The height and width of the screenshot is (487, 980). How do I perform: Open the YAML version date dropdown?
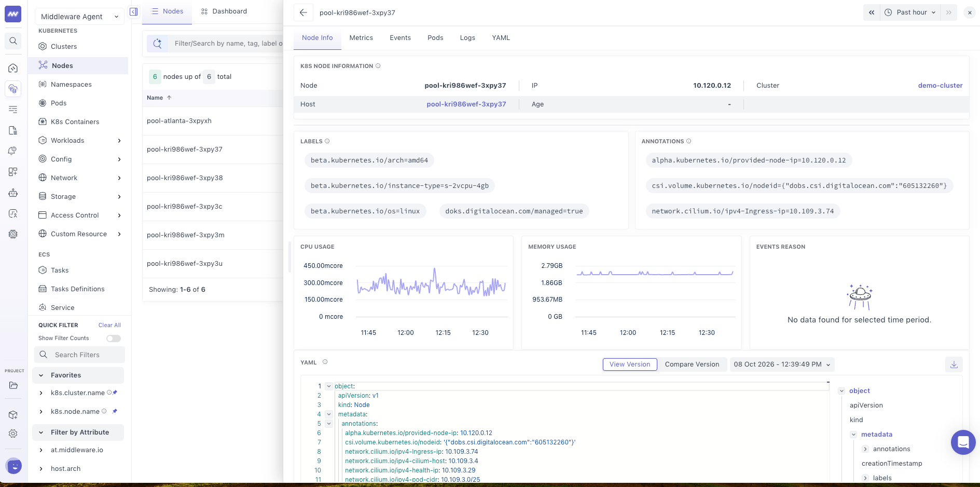point(782,364)
